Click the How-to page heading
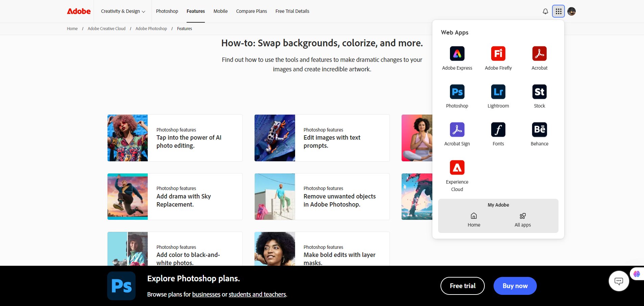Image resolution: width=644 pixels, height=306 pixels. [322, 43]
